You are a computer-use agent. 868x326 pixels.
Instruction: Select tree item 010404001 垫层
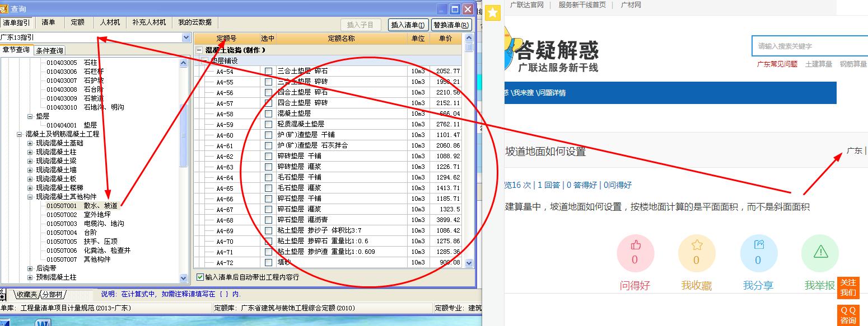point(72,125)
